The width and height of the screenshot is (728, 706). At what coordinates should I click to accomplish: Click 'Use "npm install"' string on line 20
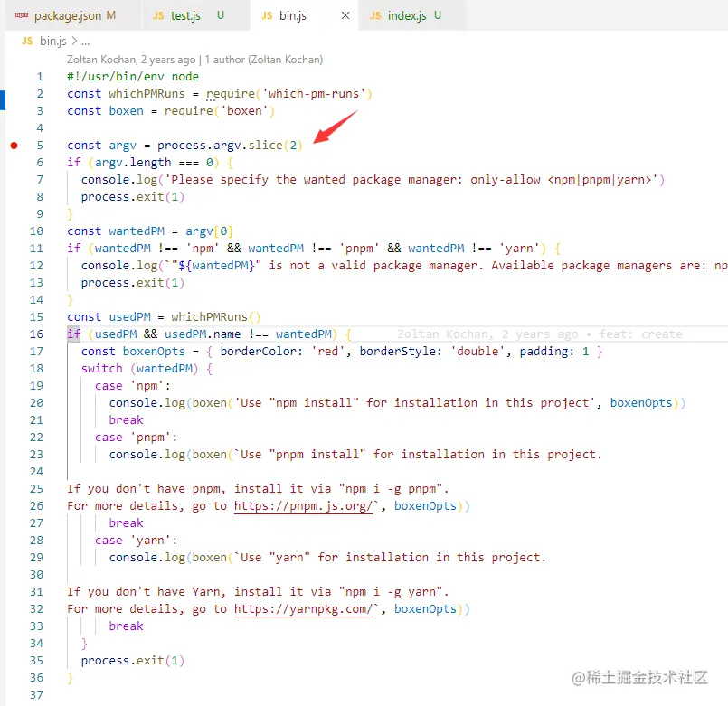(x=415, y=403)
